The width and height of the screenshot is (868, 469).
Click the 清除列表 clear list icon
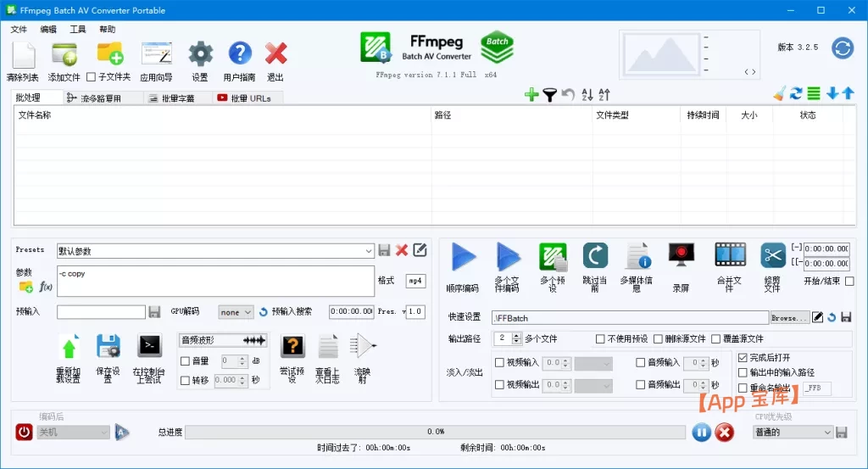[23, 56]
